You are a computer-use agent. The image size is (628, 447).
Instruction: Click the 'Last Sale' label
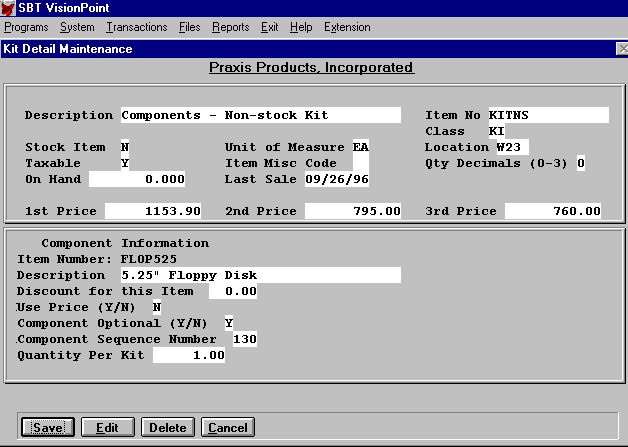tap(261, 179)
